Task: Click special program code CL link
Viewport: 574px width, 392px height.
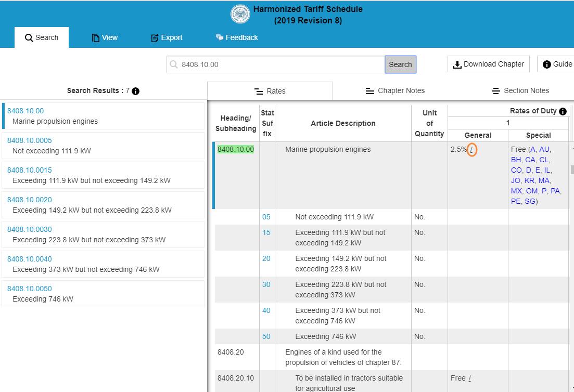Action: (544, 160)
